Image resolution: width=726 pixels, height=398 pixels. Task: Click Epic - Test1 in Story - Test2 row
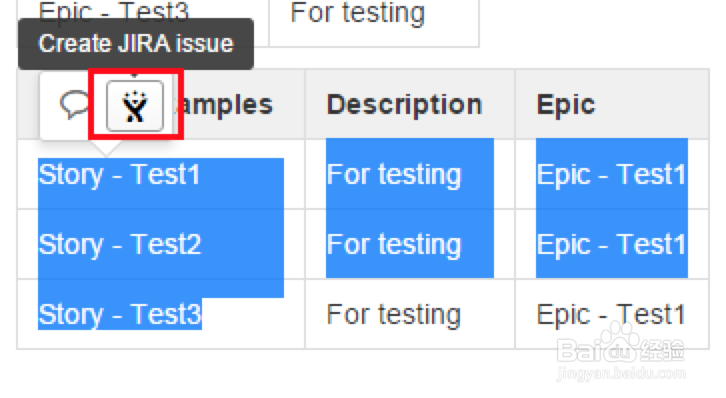coord(611,244)
